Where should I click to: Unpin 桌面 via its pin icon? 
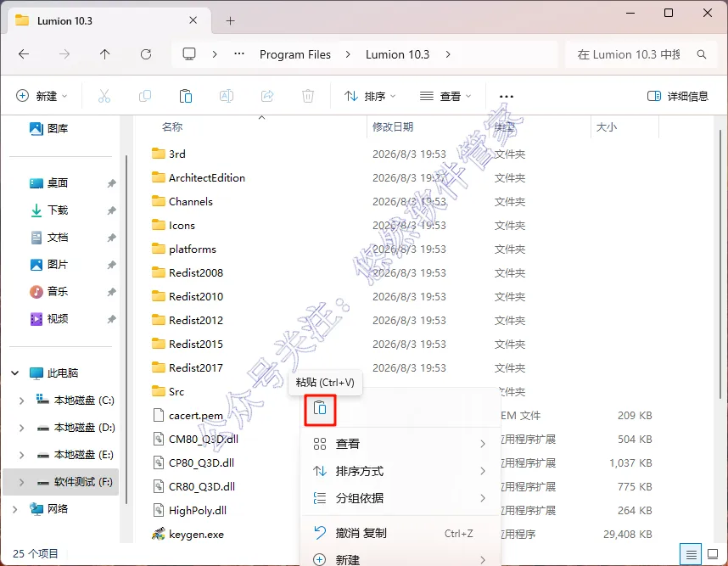pos(111,183)
